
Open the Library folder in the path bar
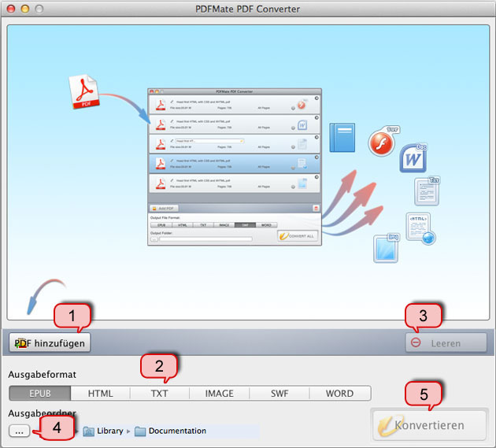coord(103,431)
